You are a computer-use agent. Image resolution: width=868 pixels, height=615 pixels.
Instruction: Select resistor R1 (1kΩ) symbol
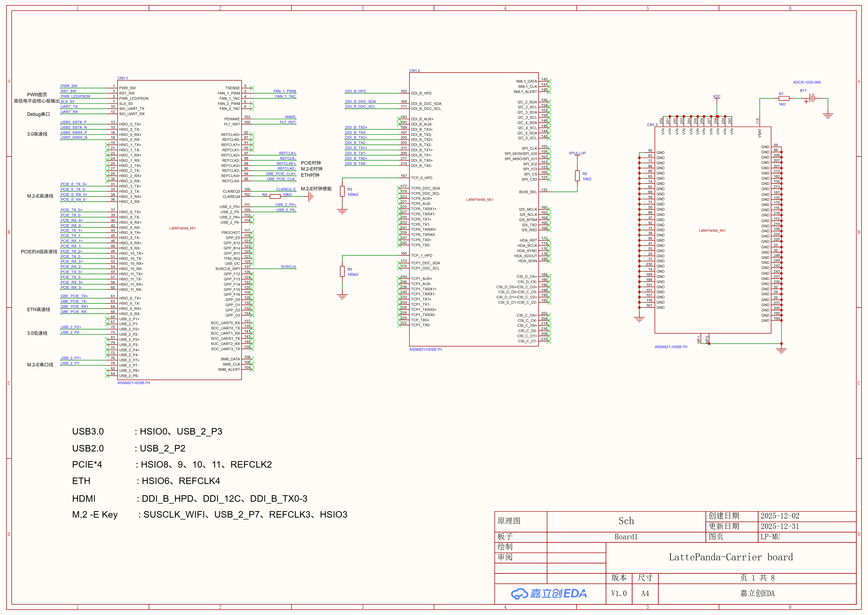tap(784, 98)
